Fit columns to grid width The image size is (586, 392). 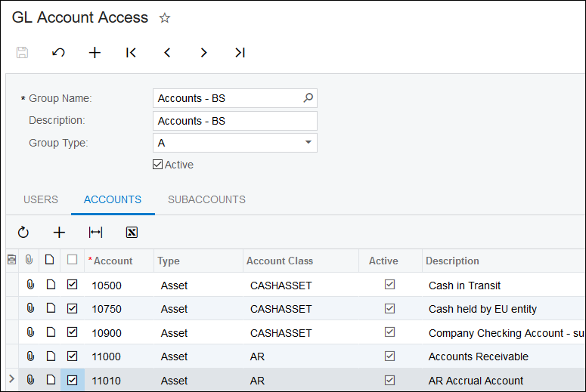95,233
